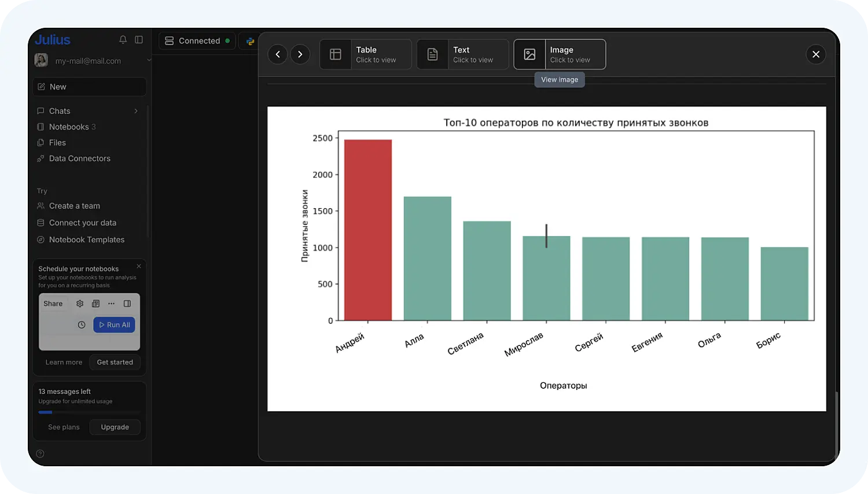The image size is (868, 494).
Task: Toggle the sidebar panel icon
Action: (139, 40)
